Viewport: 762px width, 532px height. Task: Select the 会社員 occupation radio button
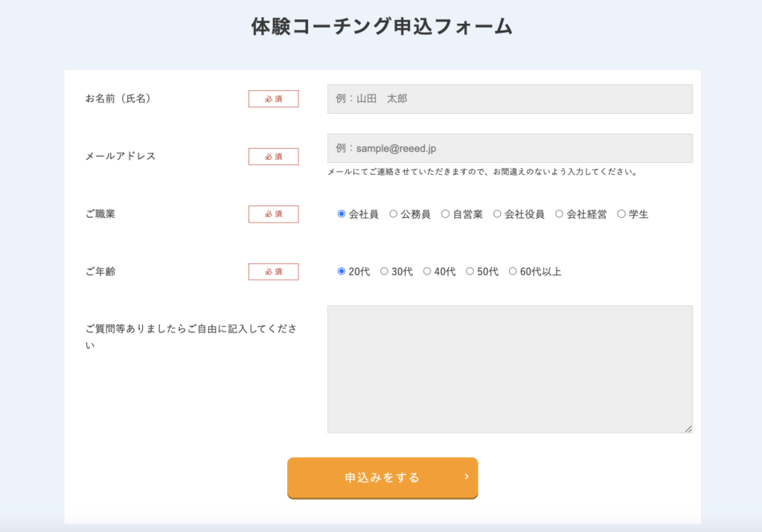(342, 214)
